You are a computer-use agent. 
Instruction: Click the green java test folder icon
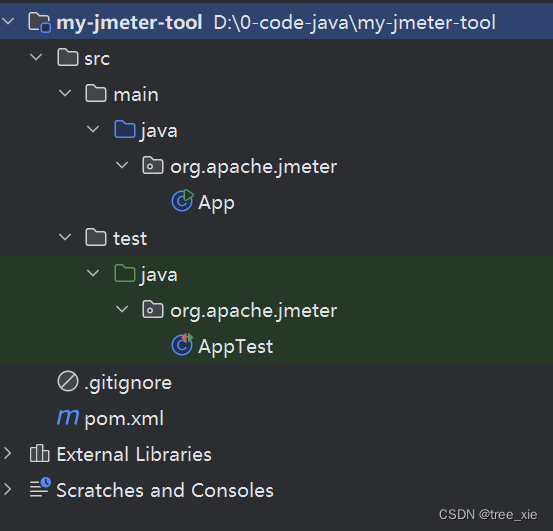click(x=125, y=273)
